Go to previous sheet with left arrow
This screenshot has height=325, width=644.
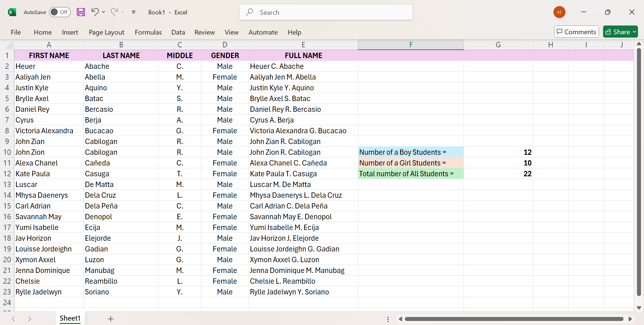coord(13,319)
